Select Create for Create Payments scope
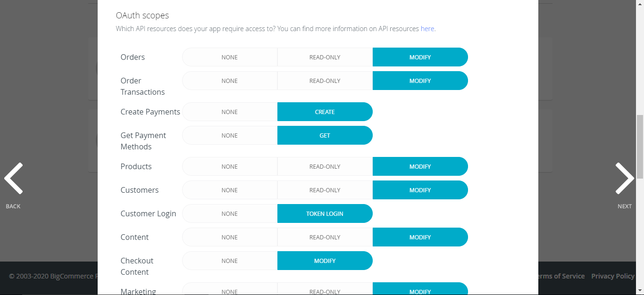The image size is (644, 295). (x=325, y=112)
